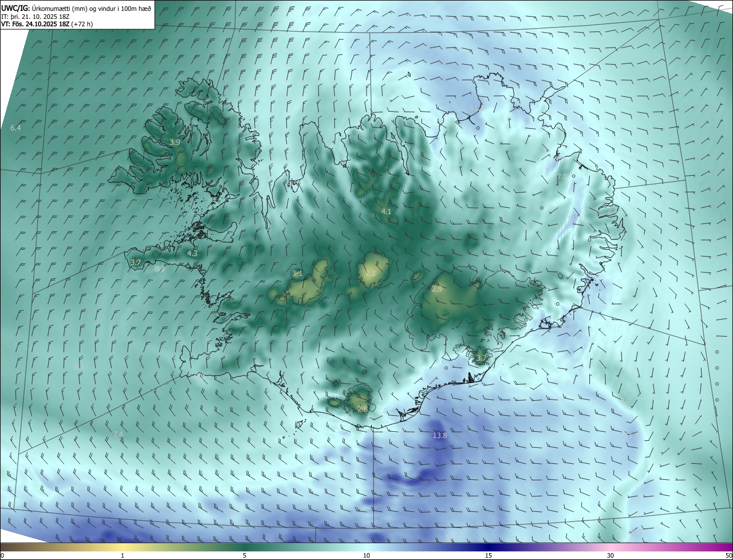Click the colour scale at the 10 tick
733x560 pixels.
pyautogui.click(x=366, y=555)
